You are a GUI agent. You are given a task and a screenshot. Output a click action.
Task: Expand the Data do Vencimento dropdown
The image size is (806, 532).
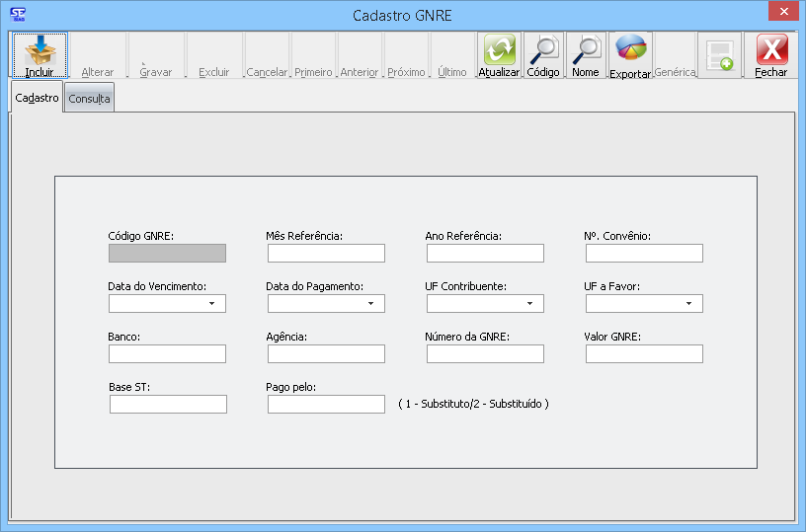pos(211,304)
